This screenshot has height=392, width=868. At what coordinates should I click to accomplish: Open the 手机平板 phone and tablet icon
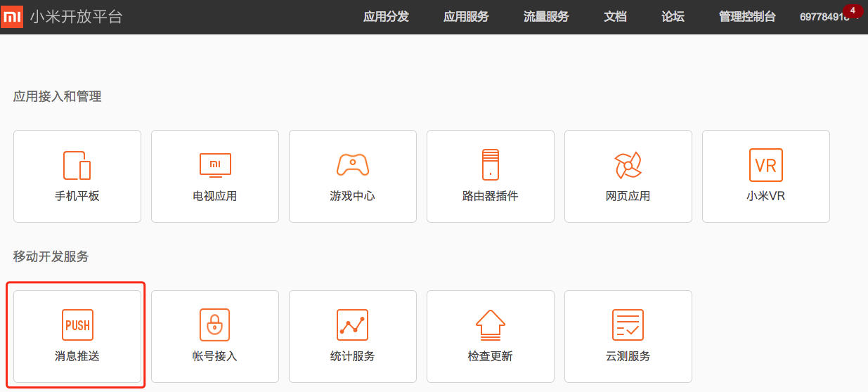point(77,166)
